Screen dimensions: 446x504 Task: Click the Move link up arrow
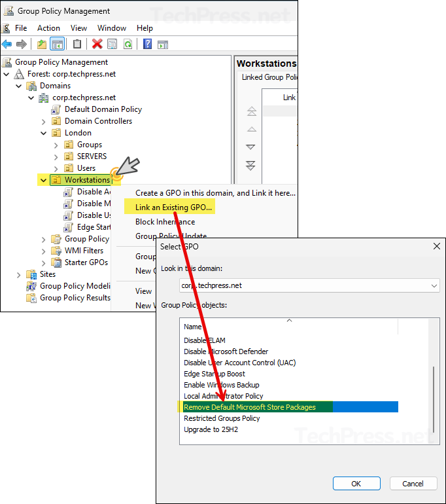(x=251, y=129)
